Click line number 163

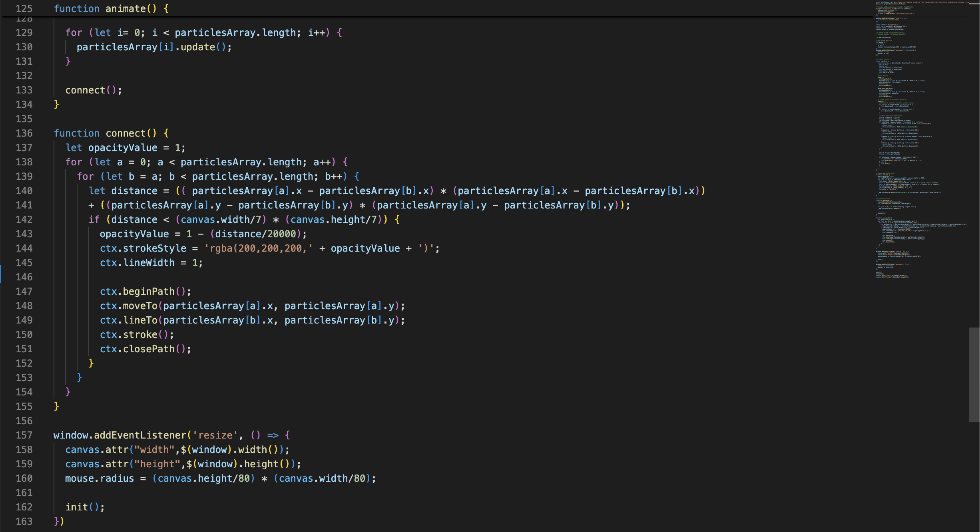pos(24,521)
